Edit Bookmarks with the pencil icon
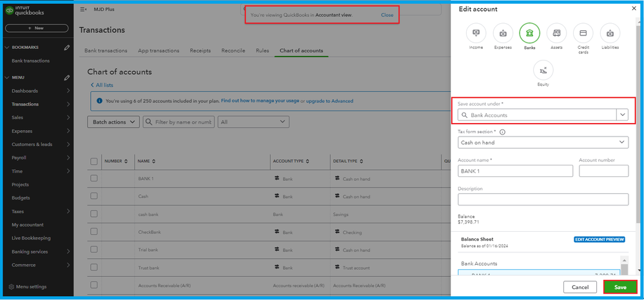This screenshot has width=644, height=300. click(67, 48)
